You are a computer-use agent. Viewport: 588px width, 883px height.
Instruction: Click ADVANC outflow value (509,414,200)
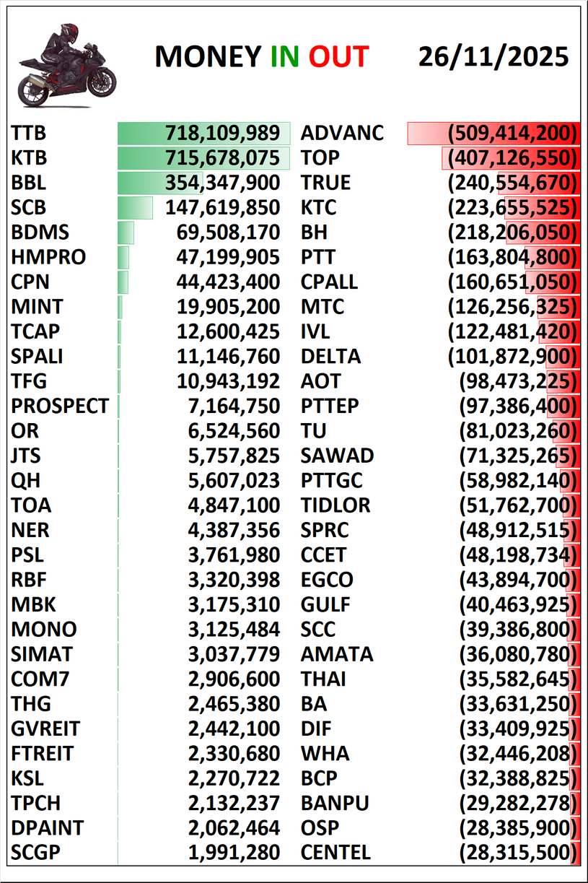512,134
